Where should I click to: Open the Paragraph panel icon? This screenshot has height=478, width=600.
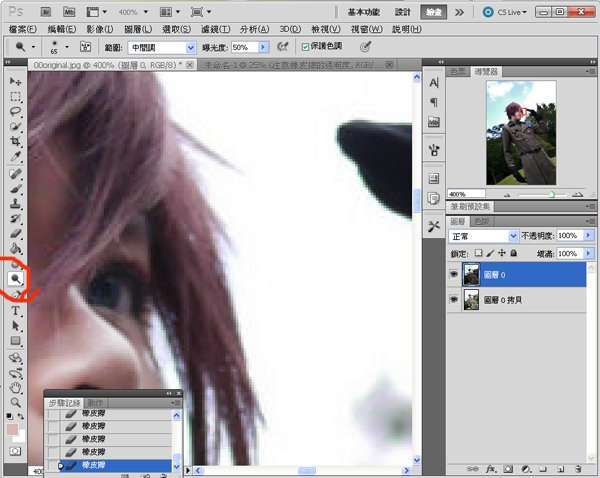(434, 102)
